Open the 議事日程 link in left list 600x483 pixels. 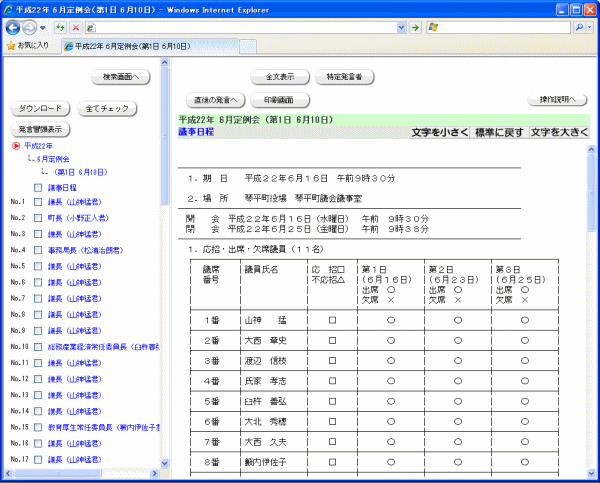pyautogui.click(x=62, y=188)
